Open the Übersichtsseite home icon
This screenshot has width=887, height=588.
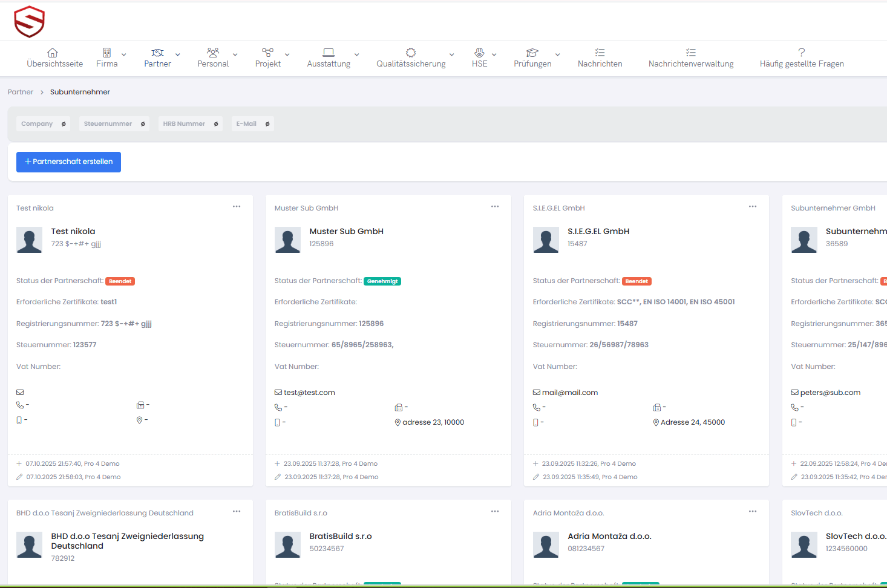tap(53, 53)
